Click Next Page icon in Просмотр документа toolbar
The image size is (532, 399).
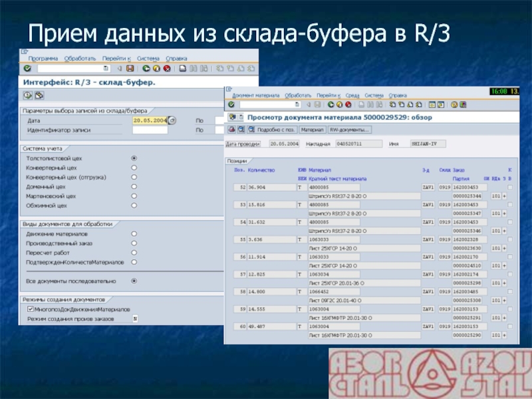[x=410, y=104]
